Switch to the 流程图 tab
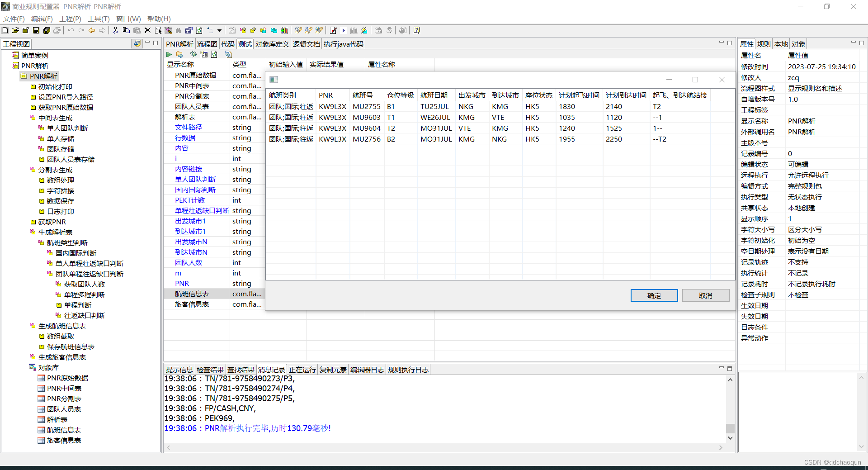868x470 pixels. (x=207, y=44)
